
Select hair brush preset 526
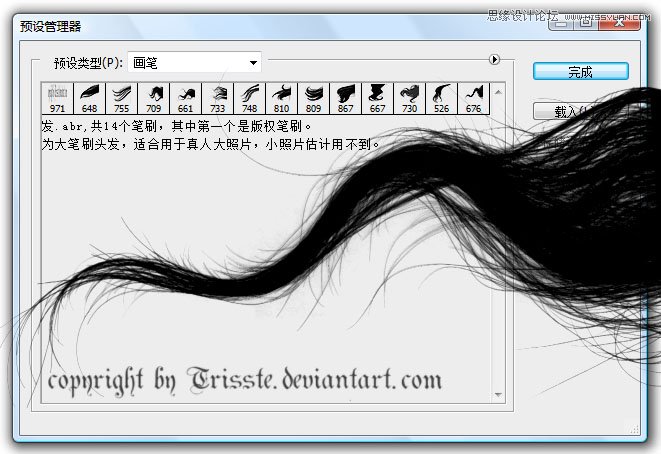pos(442,98)
